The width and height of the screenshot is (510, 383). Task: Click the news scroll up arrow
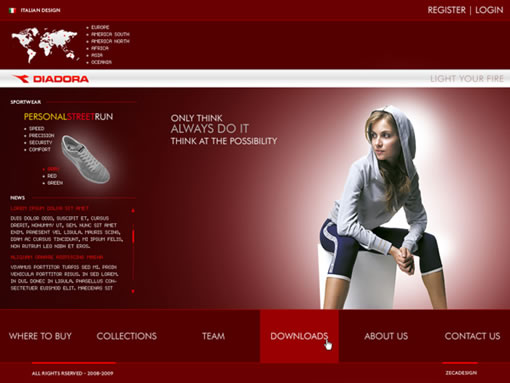(133, 210)
